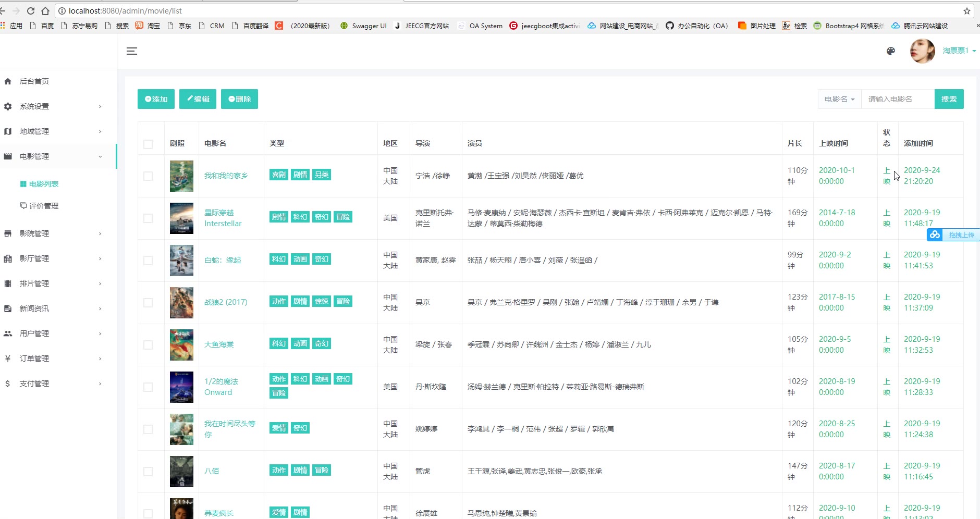Go forward with browser forward arrow
The height and width of the screenshot is (519, 980).
point(16,11)
